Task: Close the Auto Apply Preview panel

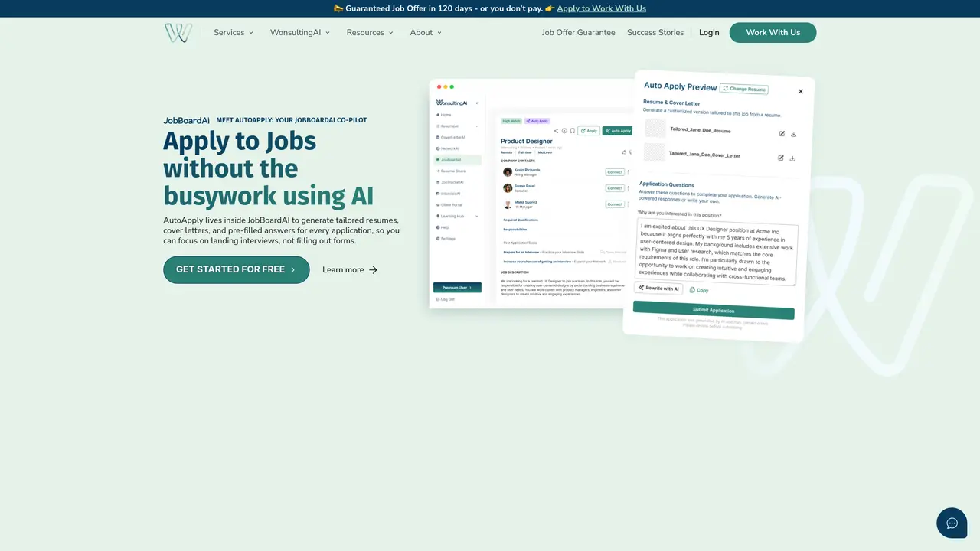Action: click(801, 91)
